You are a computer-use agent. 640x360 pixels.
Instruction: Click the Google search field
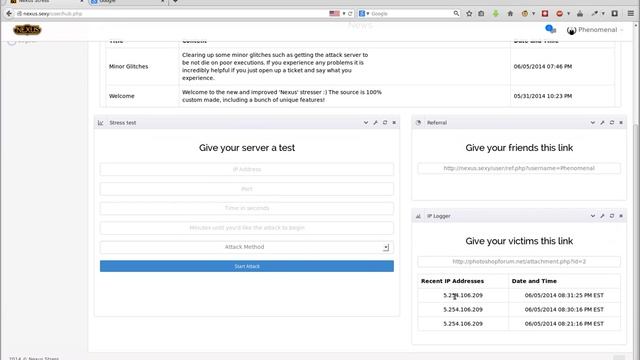click(410, 13)
